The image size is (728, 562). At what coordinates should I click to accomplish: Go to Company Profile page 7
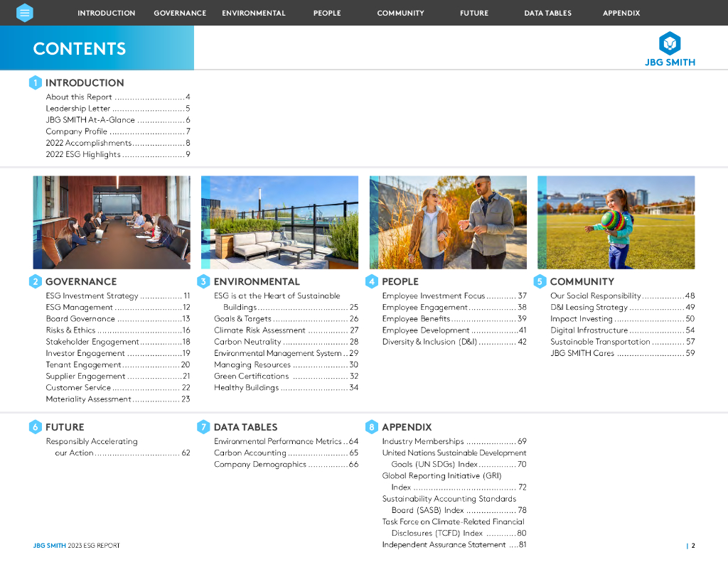coord(118,131)
